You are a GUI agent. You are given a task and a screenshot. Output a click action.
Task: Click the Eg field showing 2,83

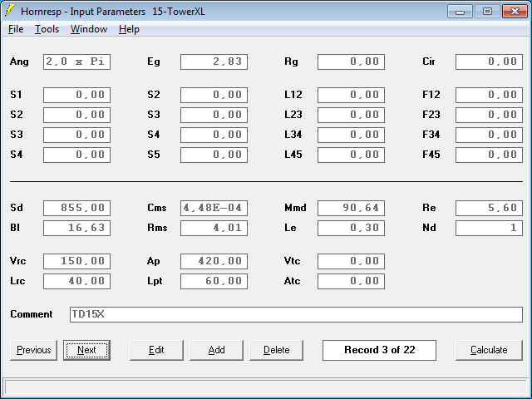[x=214, y=62]
